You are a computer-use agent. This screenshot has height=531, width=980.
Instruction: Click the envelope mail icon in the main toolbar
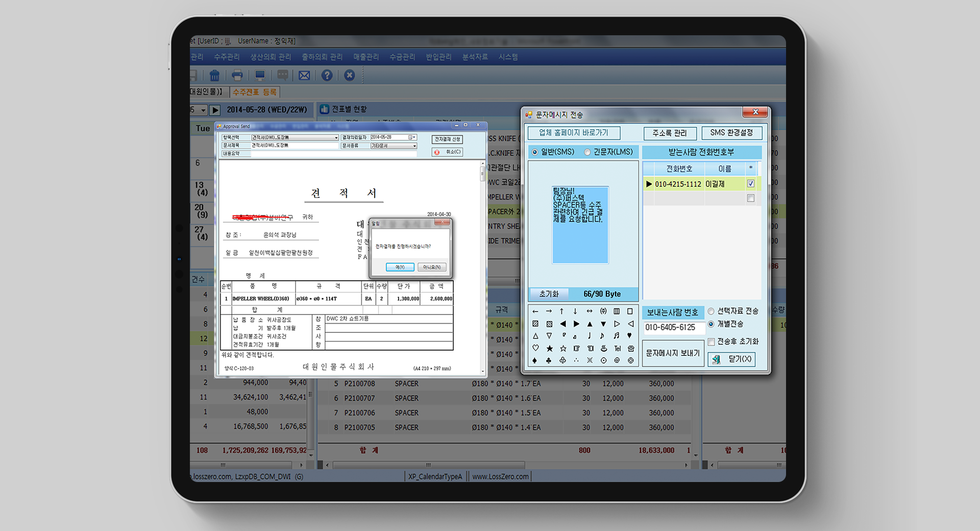coord(304,76)
